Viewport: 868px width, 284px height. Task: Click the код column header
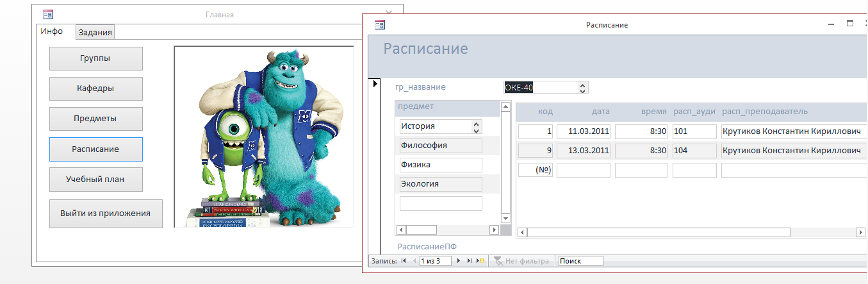click(x=545, y=112)
